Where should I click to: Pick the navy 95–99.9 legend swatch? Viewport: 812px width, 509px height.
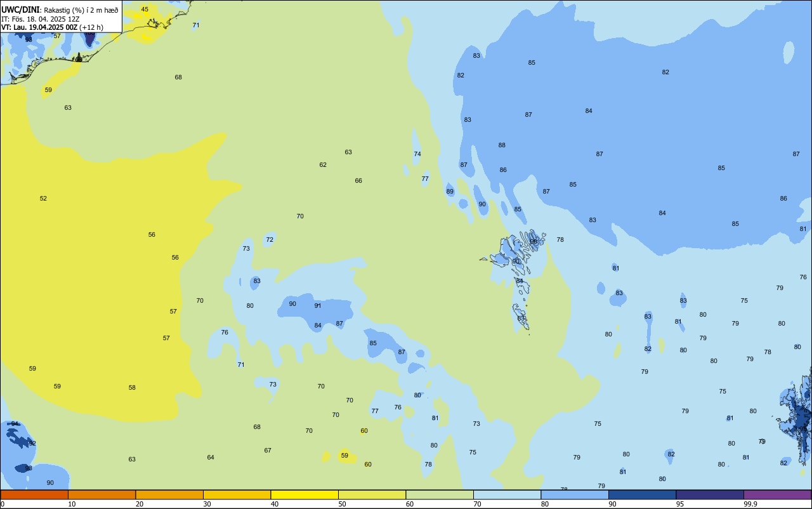[710, 495]
